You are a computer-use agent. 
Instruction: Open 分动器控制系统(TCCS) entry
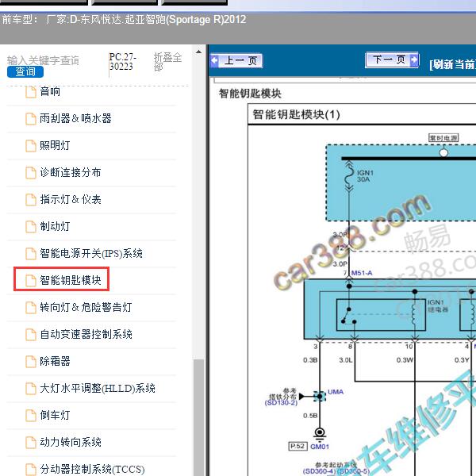[x=92, y=470]
